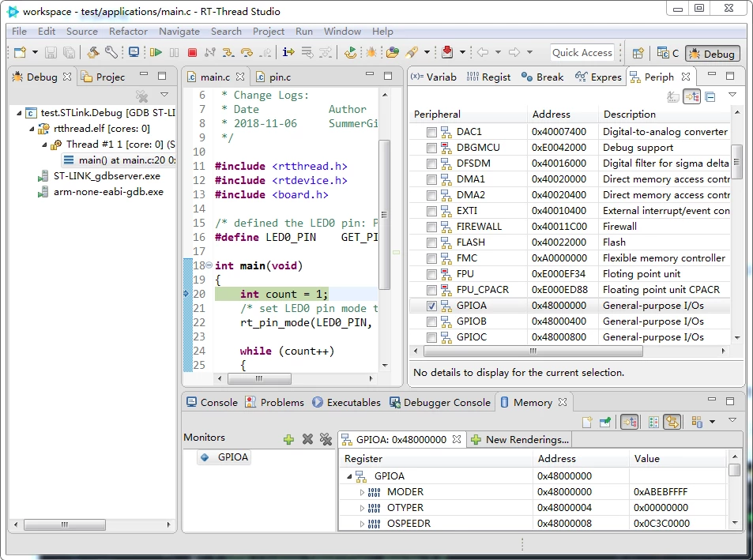Terminate debugging with the red stop icon
Image resolution: width=753 pixels, height=560 pixels.
pos(192,52)
